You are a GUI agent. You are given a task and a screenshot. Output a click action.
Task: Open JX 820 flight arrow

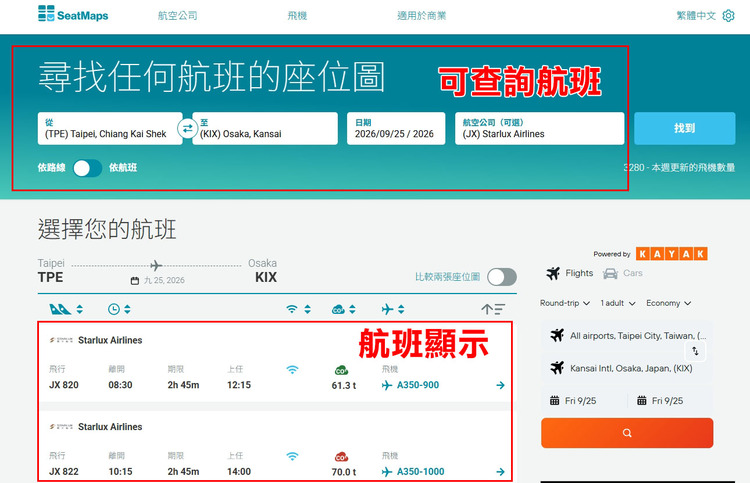click(x=500, y=385)
